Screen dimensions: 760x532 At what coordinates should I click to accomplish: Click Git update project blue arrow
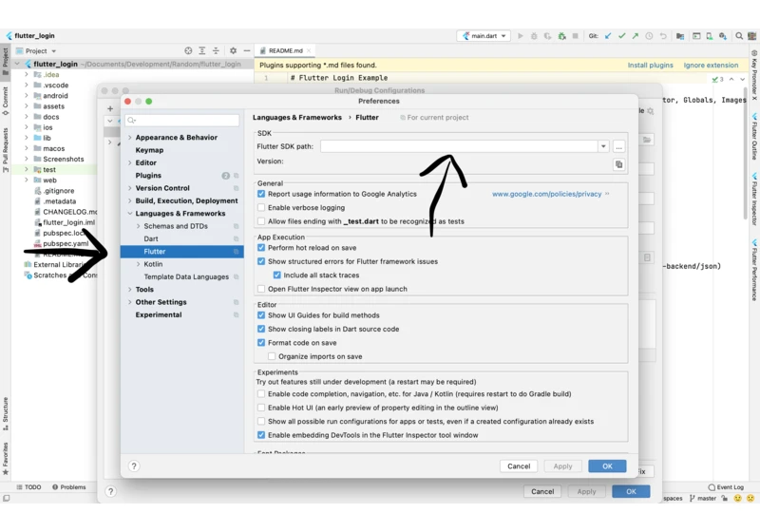608,36
